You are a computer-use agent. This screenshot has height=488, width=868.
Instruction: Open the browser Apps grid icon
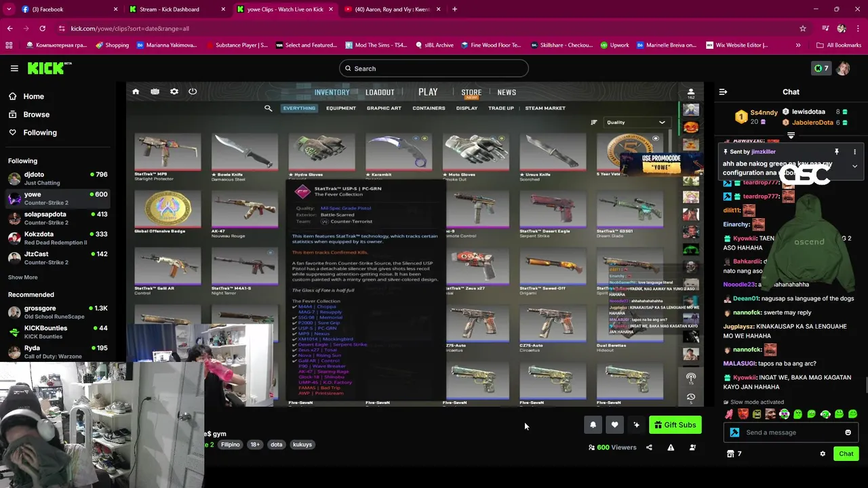pos(9,45)
